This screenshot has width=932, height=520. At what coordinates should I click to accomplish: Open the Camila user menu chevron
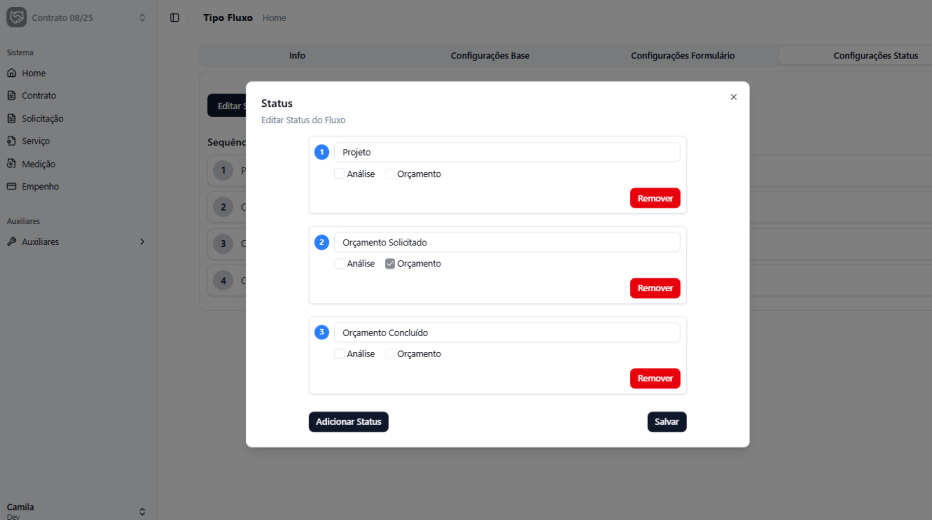[142, 512]
